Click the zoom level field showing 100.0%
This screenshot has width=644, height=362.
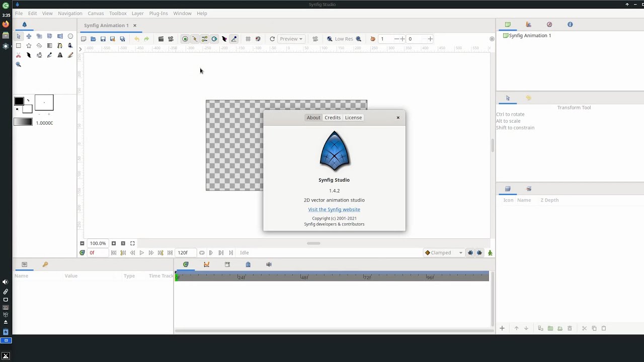point(98,243)
